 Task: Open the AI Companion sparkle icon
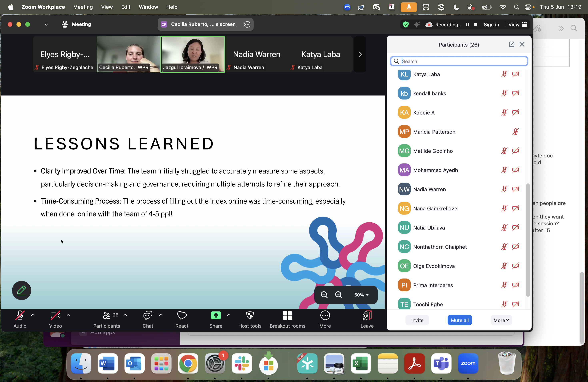(417, 24)
